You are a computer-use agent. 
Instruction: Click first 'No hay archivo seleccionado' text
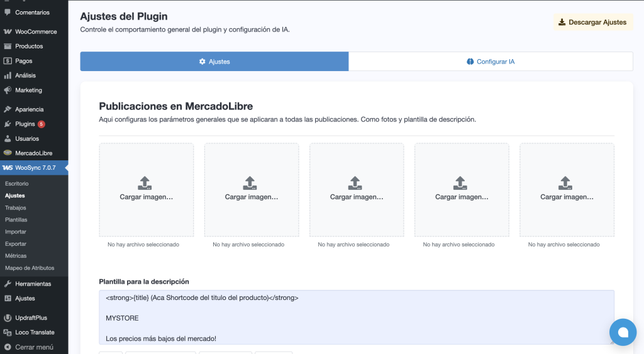pos(143,245)
